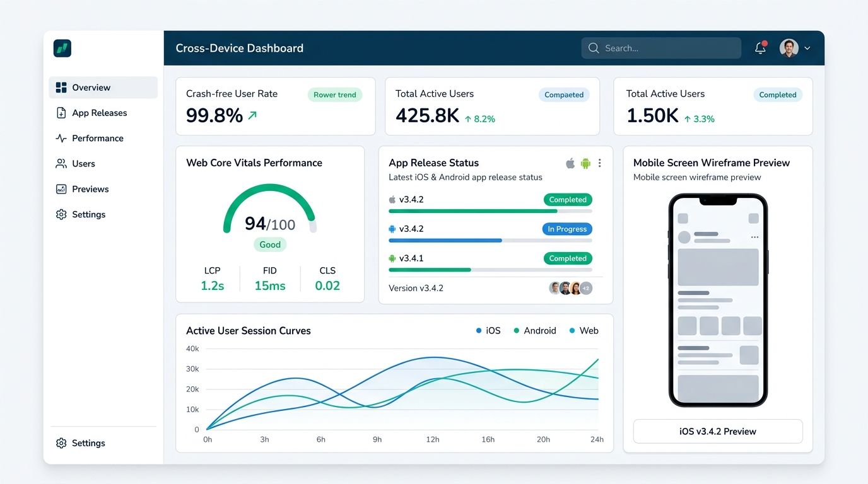Click the green Android icon beside v3.4.1
868x484 pixels.
(392, 258)
